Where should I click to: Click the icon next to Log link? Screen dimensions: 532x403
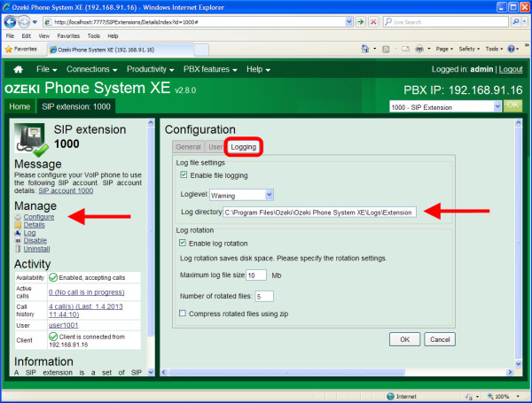click(x=18, y=233)
